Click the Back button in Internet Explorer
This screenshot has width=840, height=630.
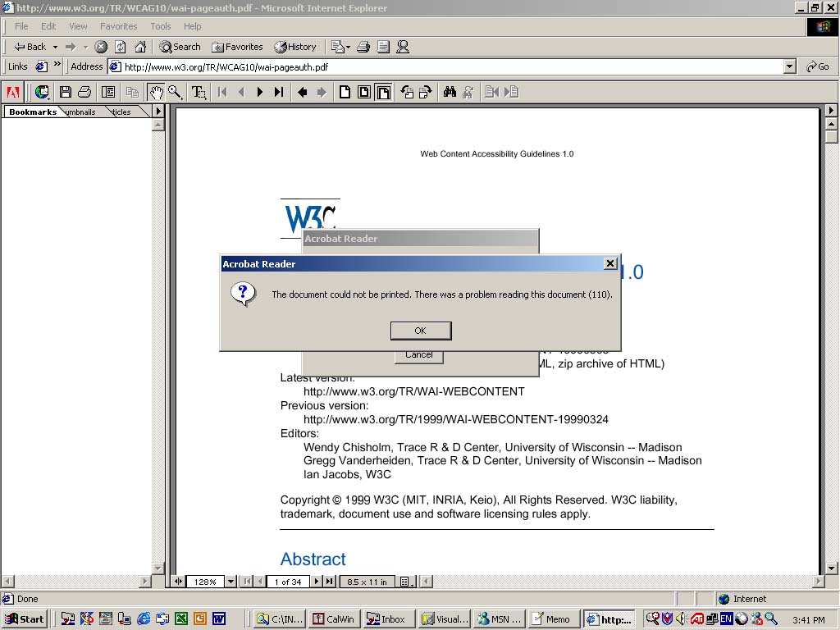pos(30,47)
